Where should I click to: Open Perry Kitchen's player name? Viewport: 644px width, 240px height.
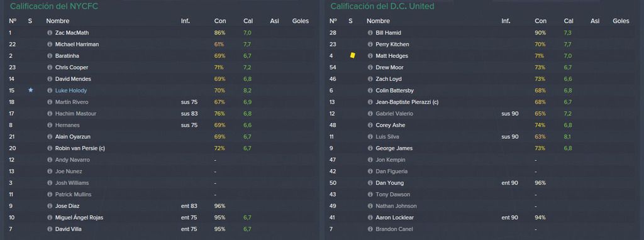[392, 45]
